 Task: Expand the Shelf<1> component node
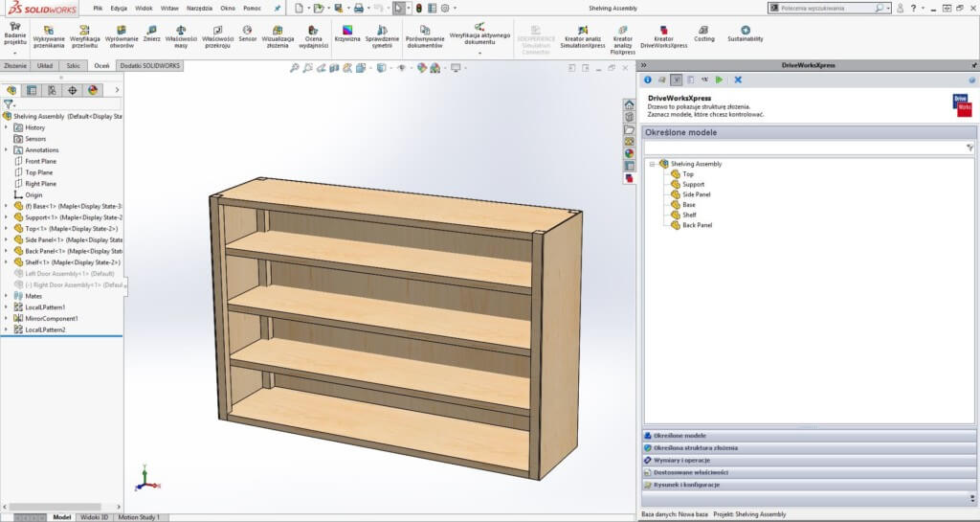pyautogui.click(x=7, y=262)
